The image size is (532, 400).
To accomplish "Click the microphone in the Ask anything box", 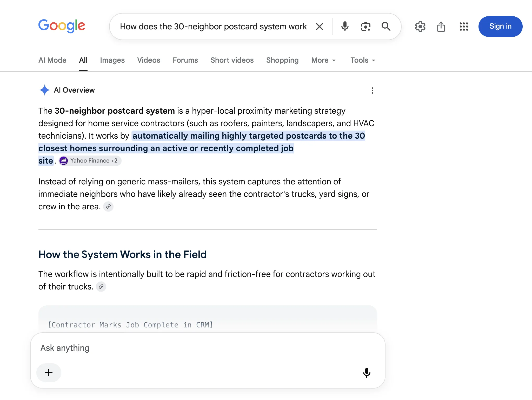I will coord(367,373).
